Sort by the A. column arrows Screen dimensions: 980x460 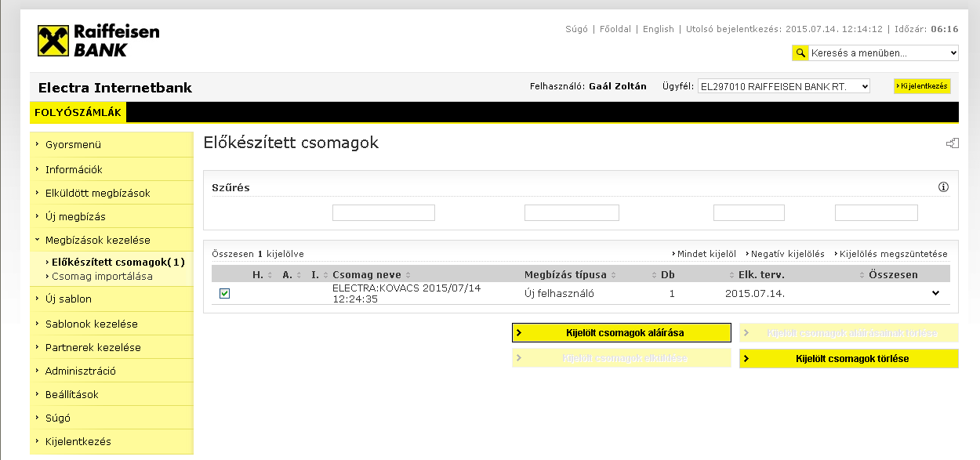(298, 275)
